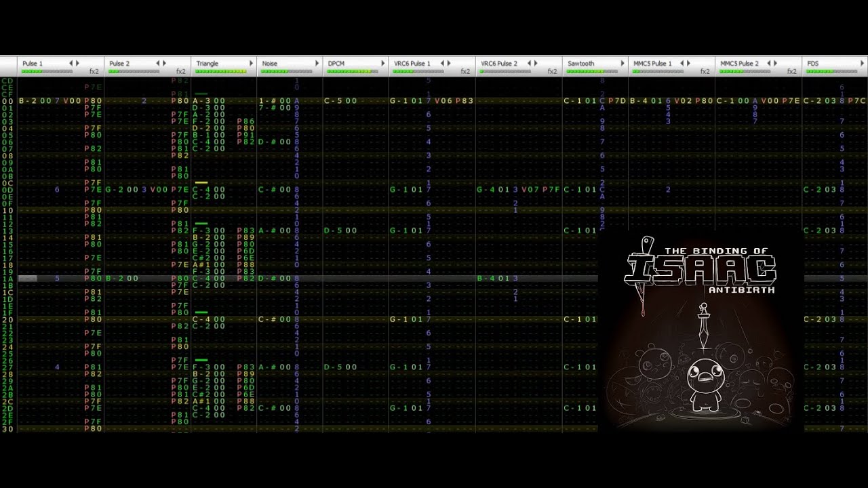Click row number 00 in the row column

coord(7,101)
